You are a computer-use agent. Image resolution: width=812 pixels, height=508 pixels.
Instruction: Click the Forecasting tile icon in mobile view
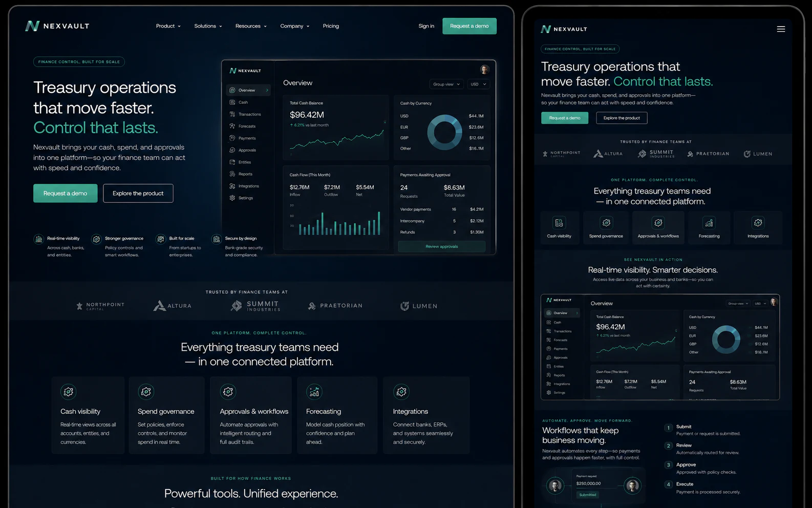click(x=709, y=223)
